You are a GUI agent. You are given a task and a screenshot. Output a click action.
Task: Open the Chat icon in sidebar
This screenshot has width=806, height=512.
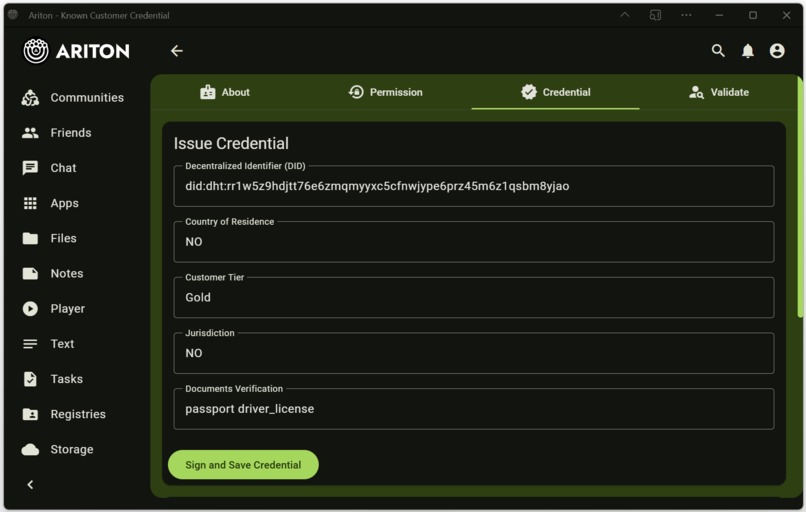(30, 168)
